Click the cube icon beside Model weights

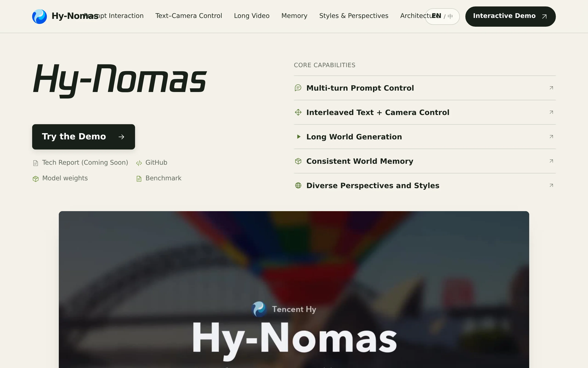coord(35,179)
